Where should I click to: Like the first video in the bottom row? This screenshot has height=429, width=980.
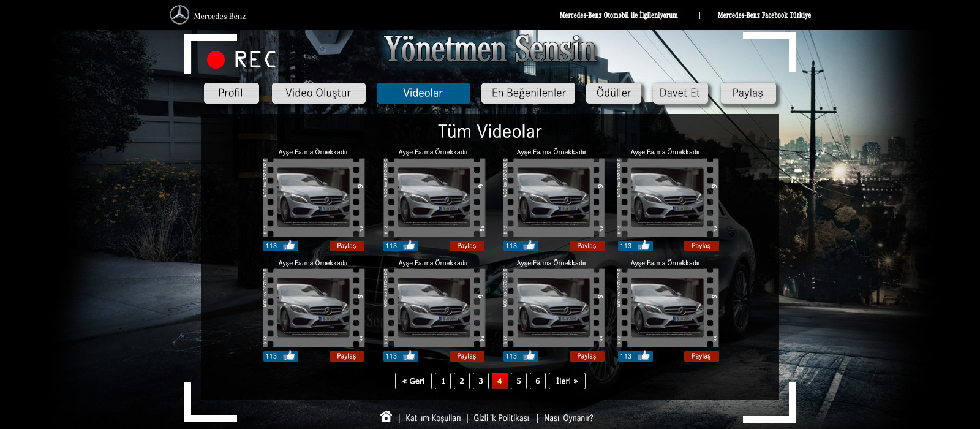click(x=281, y=356)
